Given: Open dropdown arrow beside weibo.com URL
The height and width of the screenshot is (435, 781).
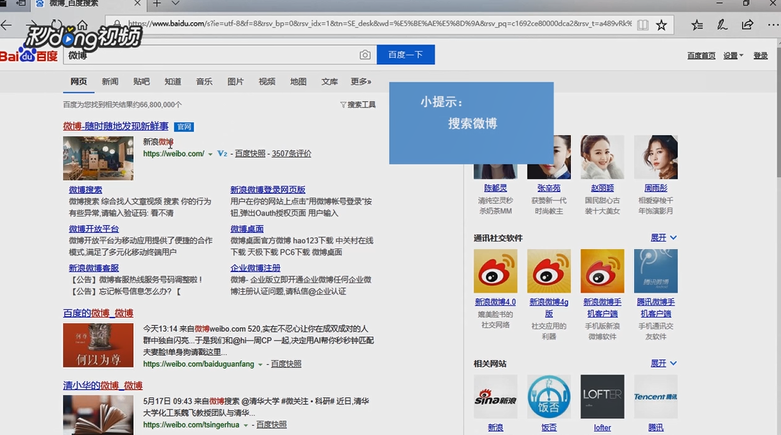Looking at the screenshot, I should point(210,154).
